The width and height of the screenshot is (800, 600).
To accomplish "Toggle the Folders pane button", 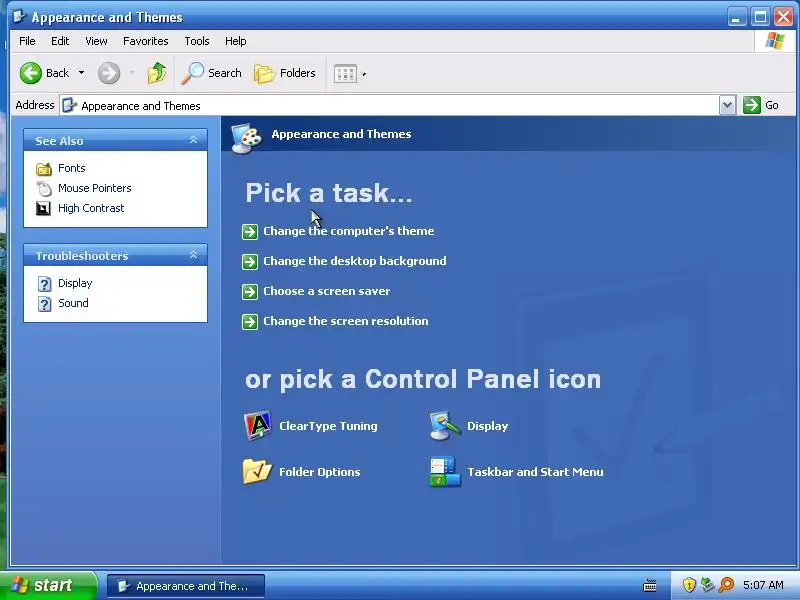I will point(285,73).
